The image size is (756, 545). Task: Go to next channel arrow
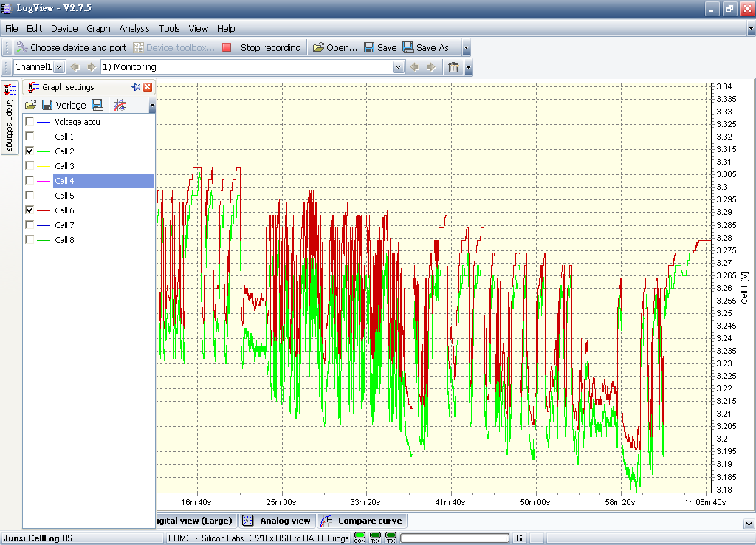[92, 67]
